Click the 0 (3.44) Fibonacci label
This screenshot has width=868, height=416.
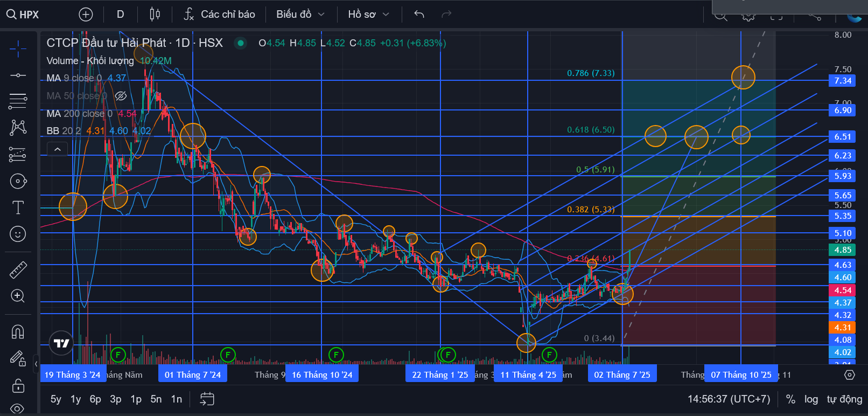click(599, 338)
